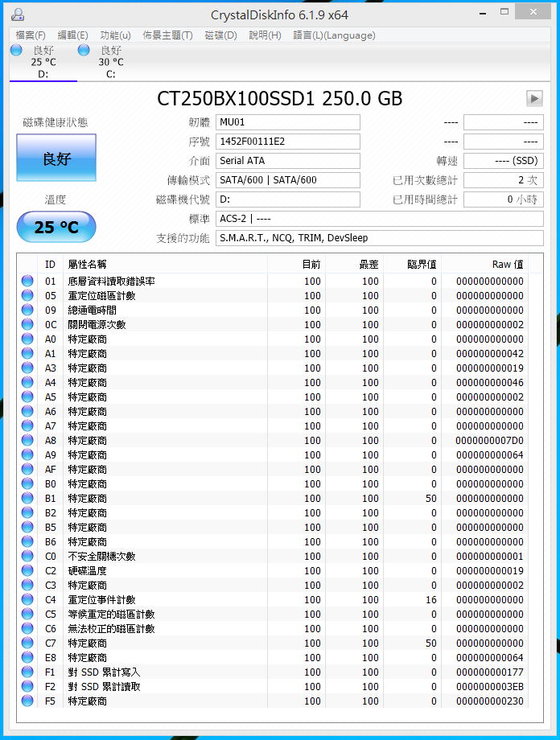Open the 功能(u) menu

click(115, 35)
